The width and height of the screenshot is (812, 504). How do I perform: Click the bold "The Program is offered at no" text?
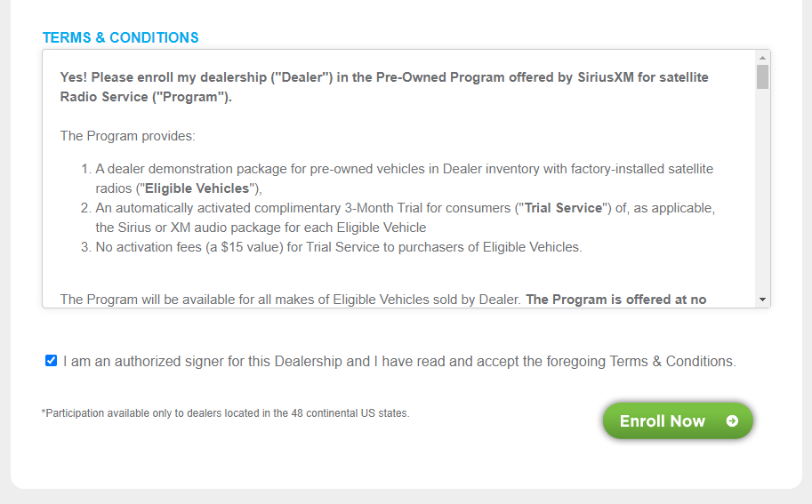coord(616,300)
